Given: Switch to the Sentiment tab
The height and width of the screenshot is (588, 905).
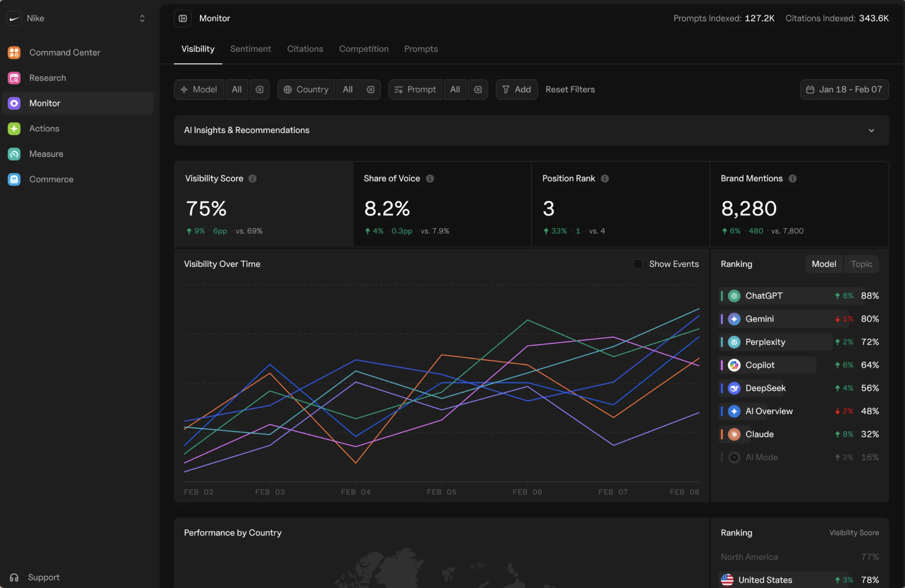Looking at the screenshot, I should coord(251,49).
